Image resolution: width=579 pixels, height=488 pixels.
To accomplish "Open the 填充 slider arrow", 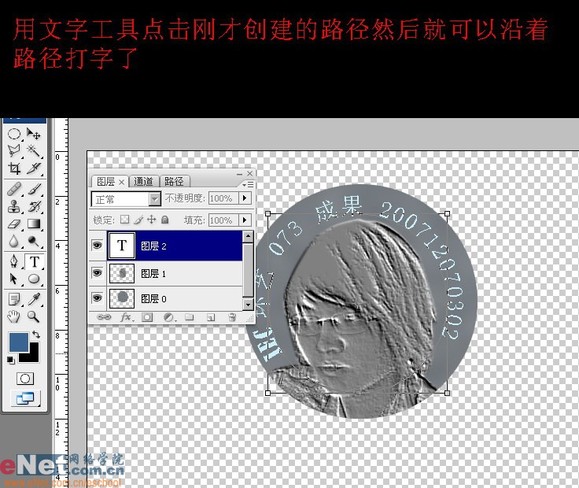I will click(244, 220).
